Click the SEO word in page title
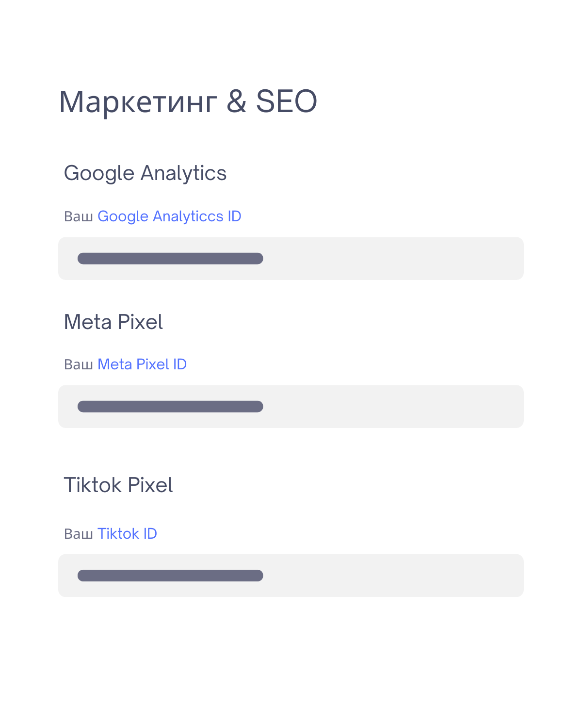Viewport: 582px width, 728px height. coord(286,101)
